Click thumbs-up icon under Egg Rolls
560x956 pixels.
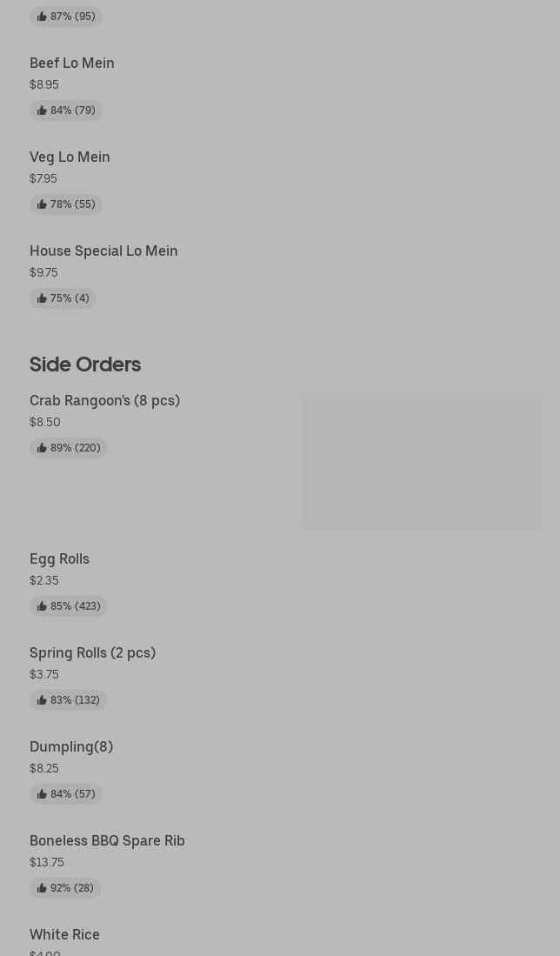click(42, 606)
